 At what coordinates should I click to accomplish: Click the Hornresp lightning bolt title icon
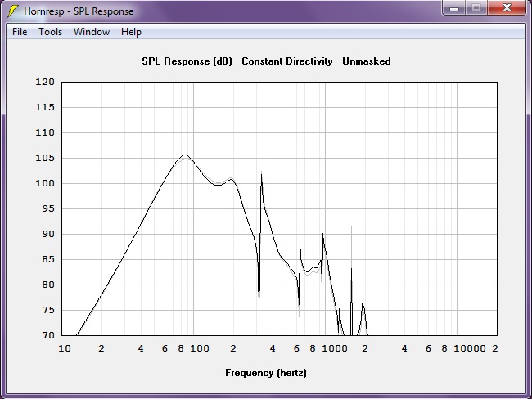(x=12, y=11)
